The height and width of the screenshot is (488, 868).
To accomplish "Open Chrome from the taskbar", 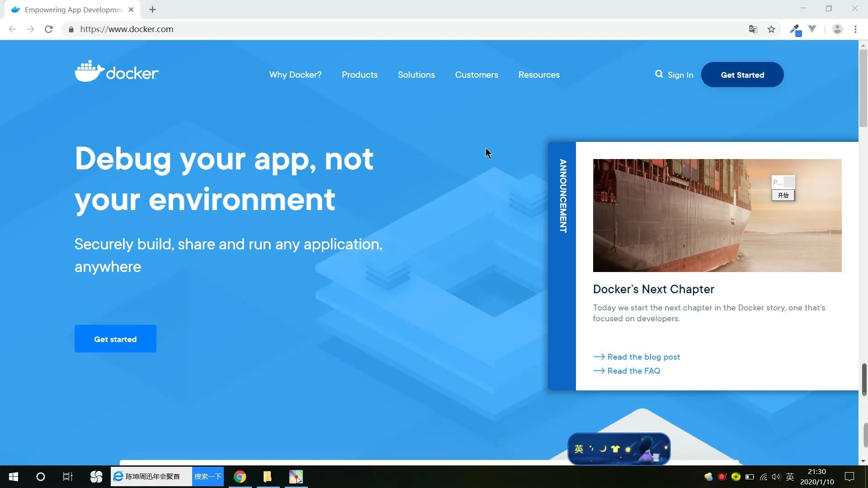I will pos(240,476).
